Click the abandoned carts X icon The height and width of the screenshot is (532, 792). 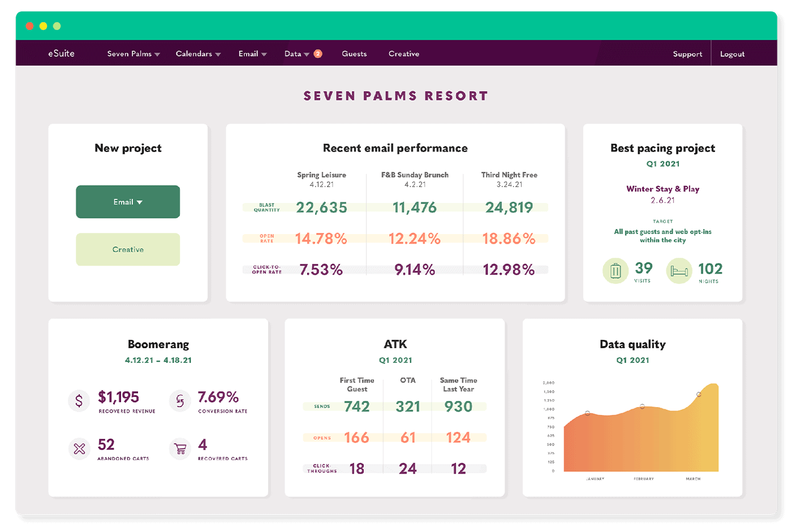(79, 449)
